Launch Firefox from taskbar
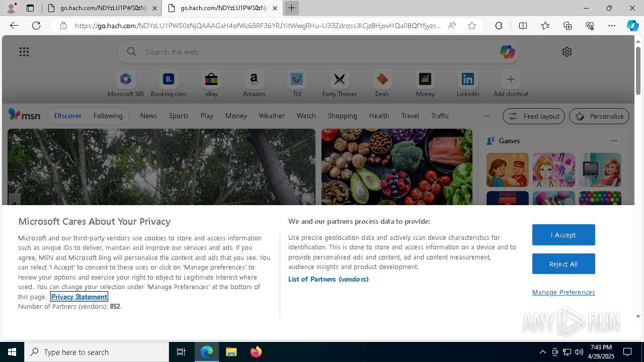The height and width of the screenshot is (362, 644). pyautogui.click(x=256, y=352)
